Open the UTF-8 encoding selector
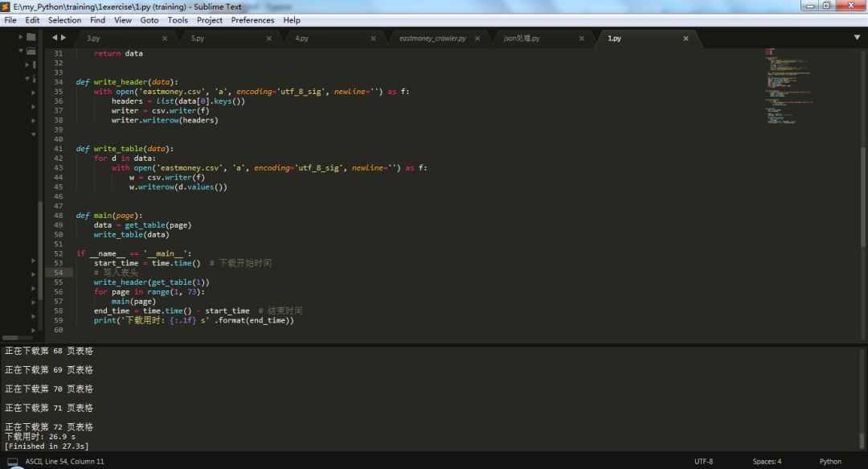868x469 pixels. (x=703, y=462)
